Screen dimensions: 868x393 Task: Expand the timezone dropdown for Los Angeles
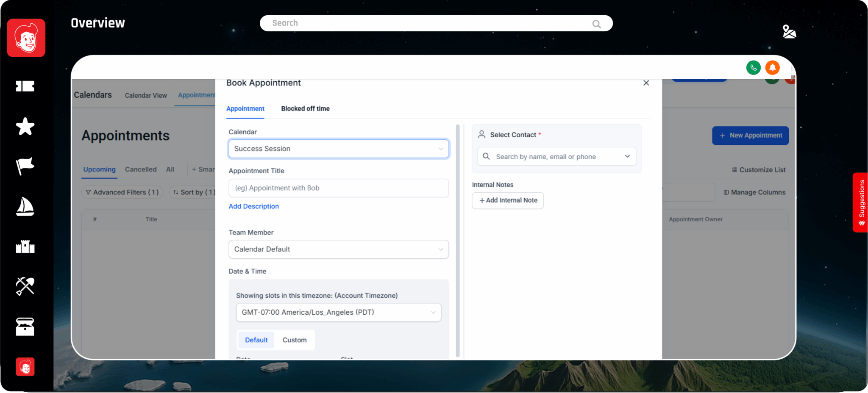[x=338, y=313]
